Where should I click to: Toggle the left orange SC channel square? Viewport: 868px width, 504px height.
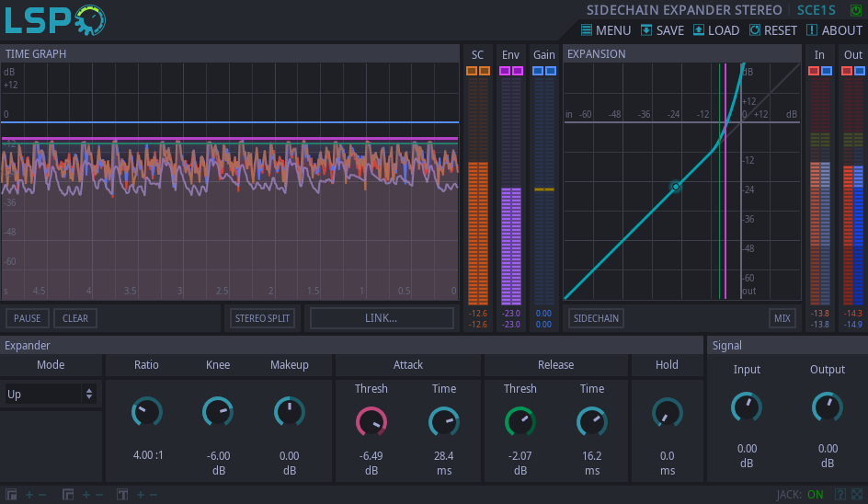pos(472,71)
